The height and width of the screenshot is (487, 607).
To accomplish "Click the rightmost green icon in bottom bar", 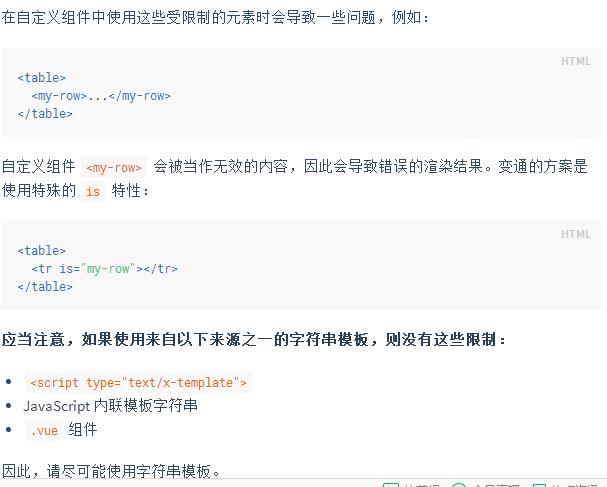I will point(540,485).
